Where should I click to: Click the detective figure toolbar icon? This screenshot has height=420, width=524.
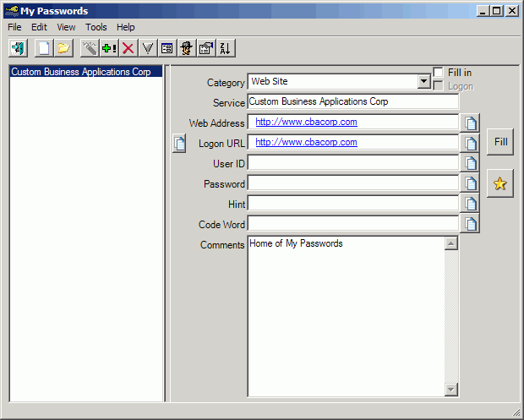pos(187,48)
